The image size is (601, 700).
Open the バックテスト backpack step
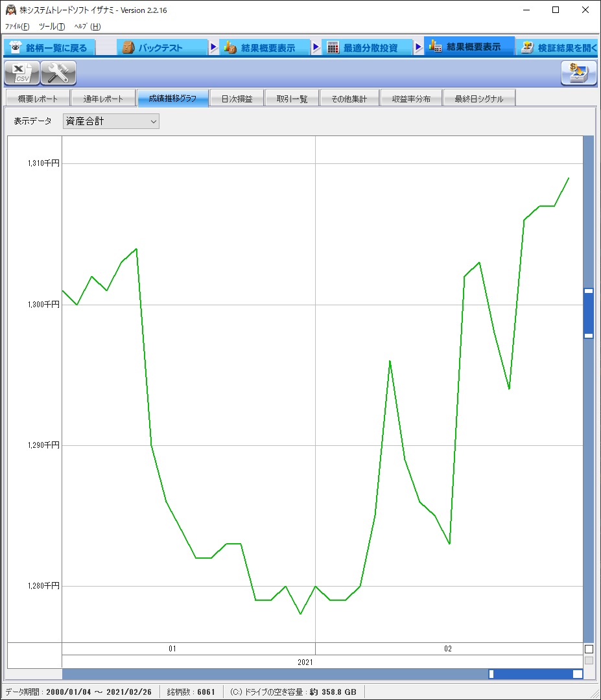[161, 48]
